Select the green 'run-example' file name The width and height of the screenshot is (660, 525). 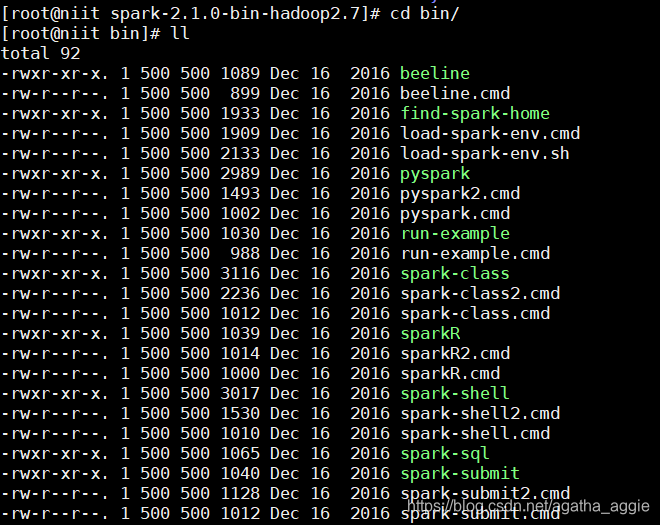point(455,233)
